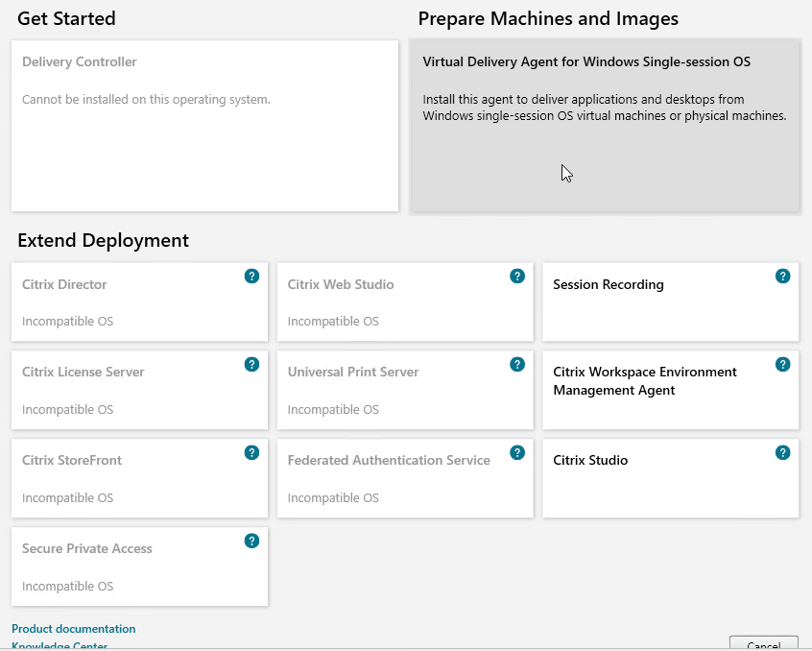This screenshot has width=812, height=651.
Task: Choose the Citrix Studio tile
Action: 671,478
